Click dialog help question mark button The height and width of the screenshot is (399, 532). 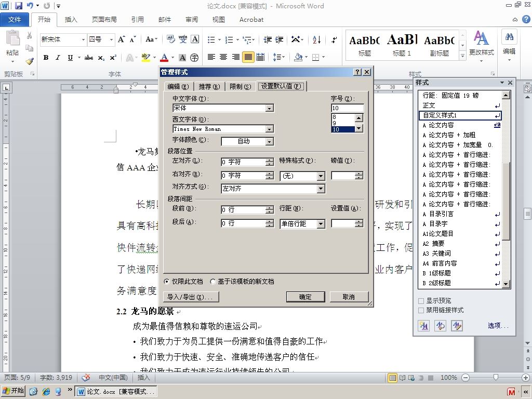[x=357, y=72]
